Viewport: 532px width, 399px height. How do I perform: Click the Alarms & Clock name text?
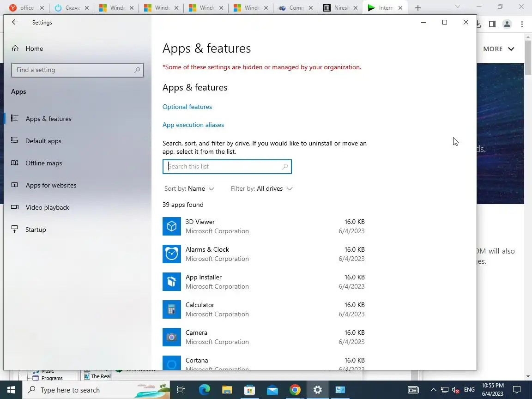click(207, 250)
